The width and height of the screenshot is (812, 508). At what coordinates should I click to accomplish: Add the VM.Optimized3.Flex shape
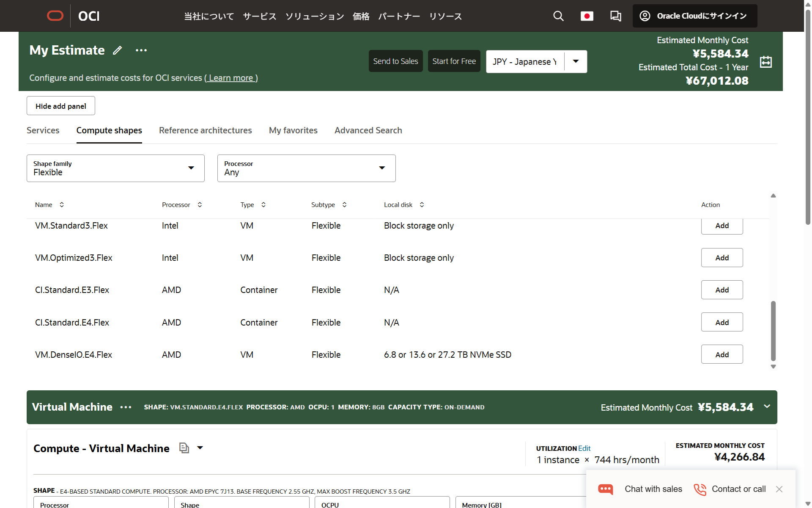click(721, 258)
